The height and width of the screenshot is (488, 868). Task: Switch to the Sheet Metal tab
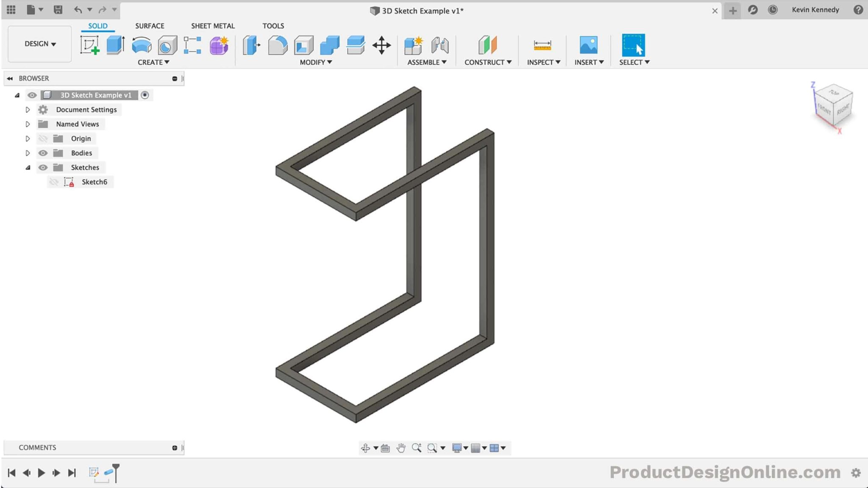pos(213,26)
